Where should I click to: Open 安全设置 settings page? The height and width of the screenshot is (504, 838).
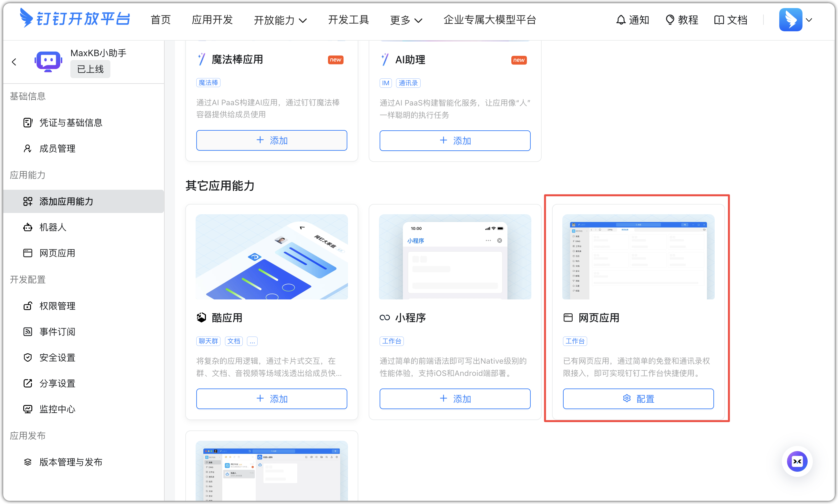pyautogui.click(x=57, y=357)
